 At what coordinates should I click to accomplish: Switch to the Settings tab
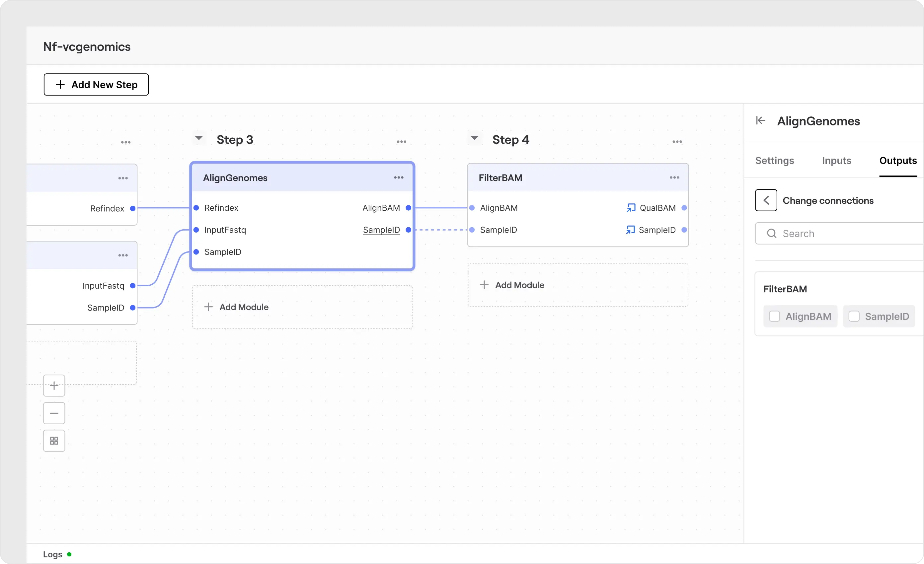[774, 160]
